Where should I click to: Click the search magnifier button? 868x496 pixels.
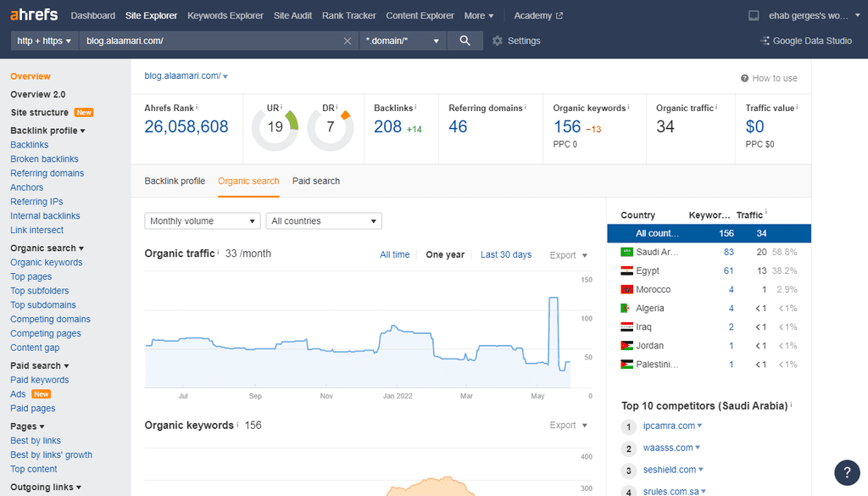pyautogui.click(x=465, y=41)
